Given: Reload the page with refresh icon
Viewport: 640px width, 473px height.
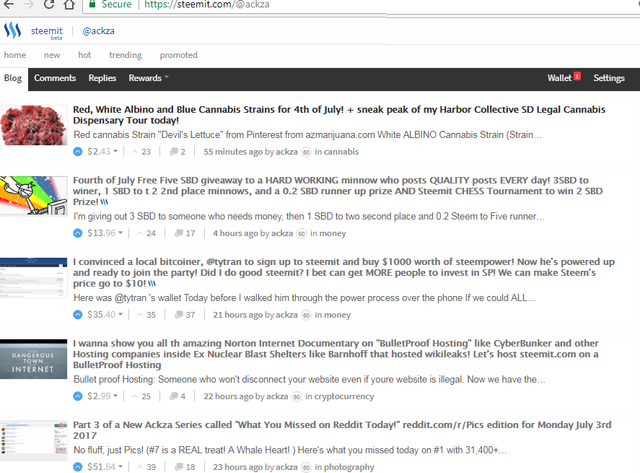Looking at the screenshot, I should [49, 4].
